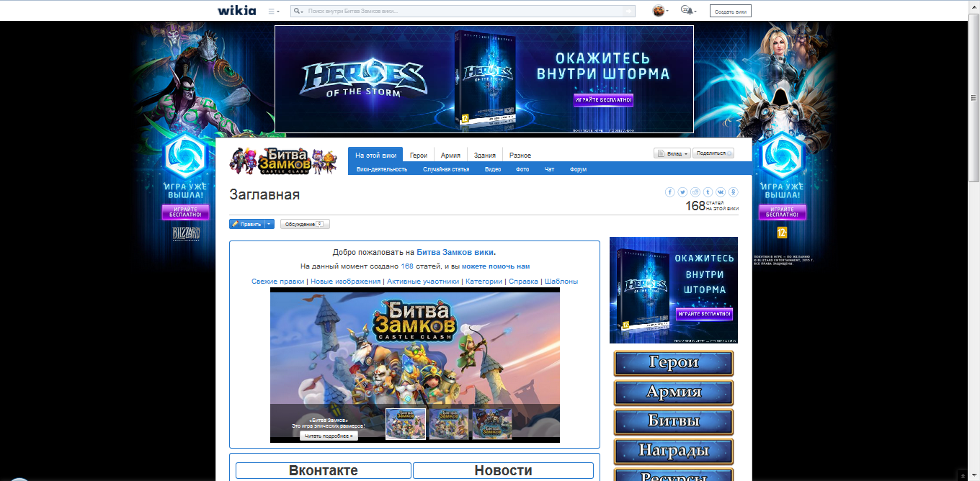Select the third slider thumbnail
The image size is (980, 481).
tap(491, 424)
